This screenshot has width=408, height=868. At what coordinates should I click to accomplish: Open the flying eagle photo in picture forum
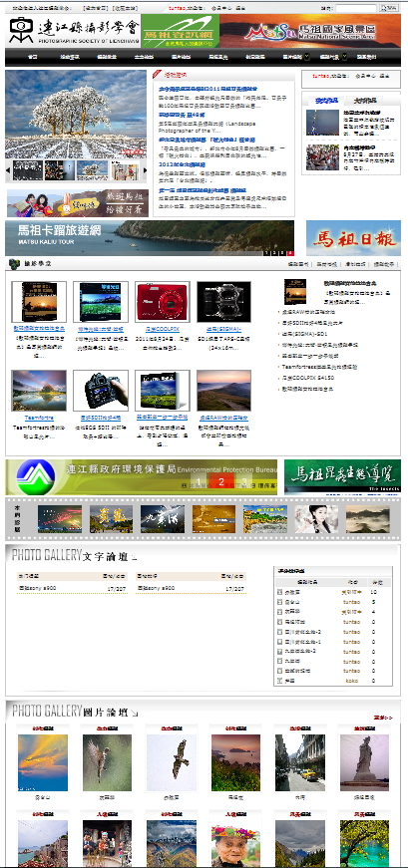[x=172, y=762]
